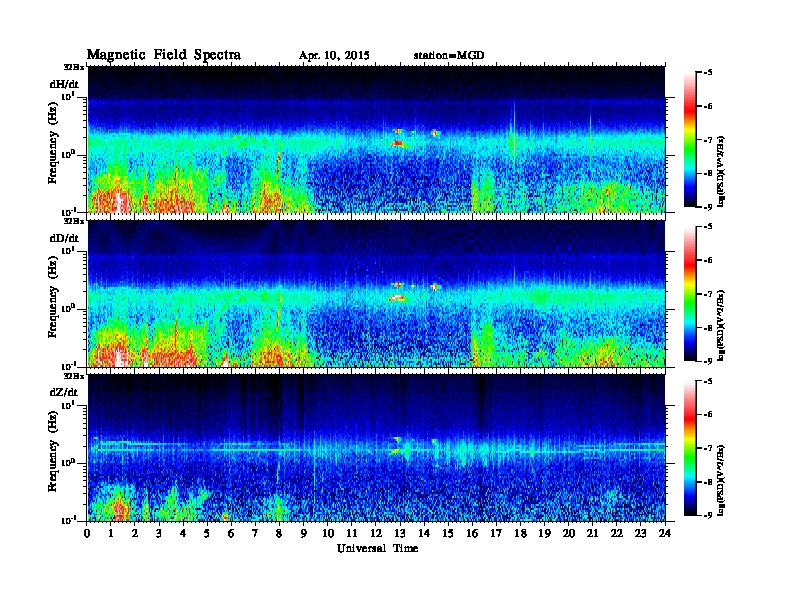The width and height of the screenshot is (792, 612).
Task: Click the 'Magnetic Field Spectra' title
Action: 164,55
